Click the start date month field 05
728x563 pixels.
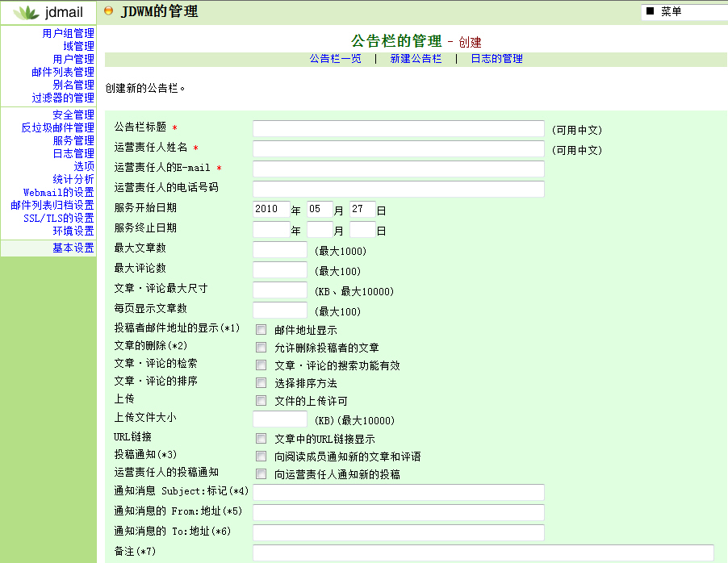coord(320,210)
